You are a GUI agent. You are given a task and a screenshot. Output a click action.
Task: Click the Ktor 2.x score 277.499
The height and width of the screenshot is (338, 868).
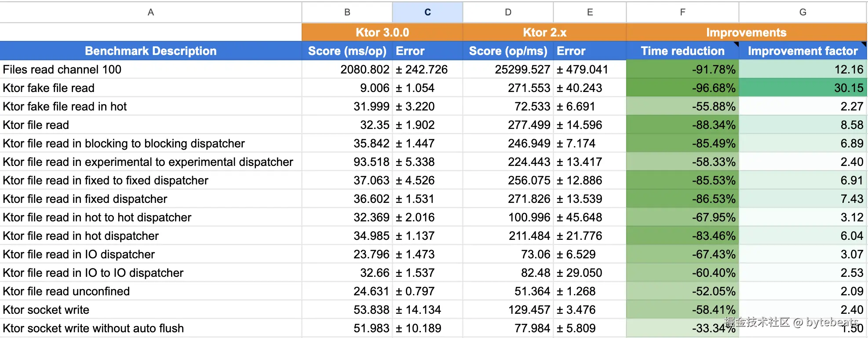tap(508, 125)
